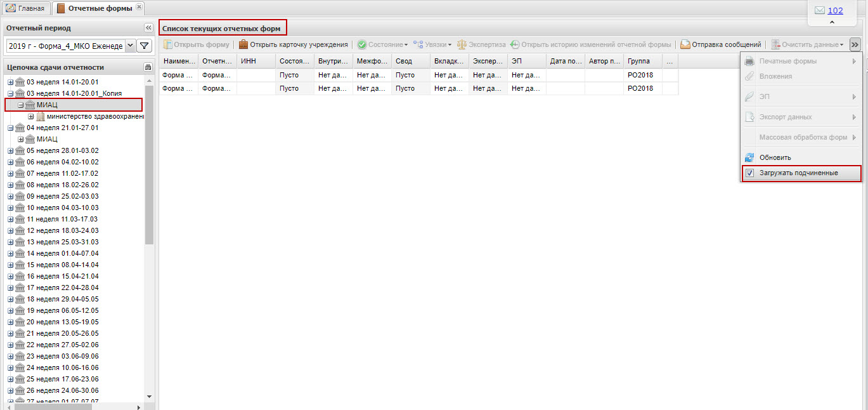Expand 15 неделя 08.04-14.04 node
The width and height of the screenshot is (868, 410).
(10, 265)
